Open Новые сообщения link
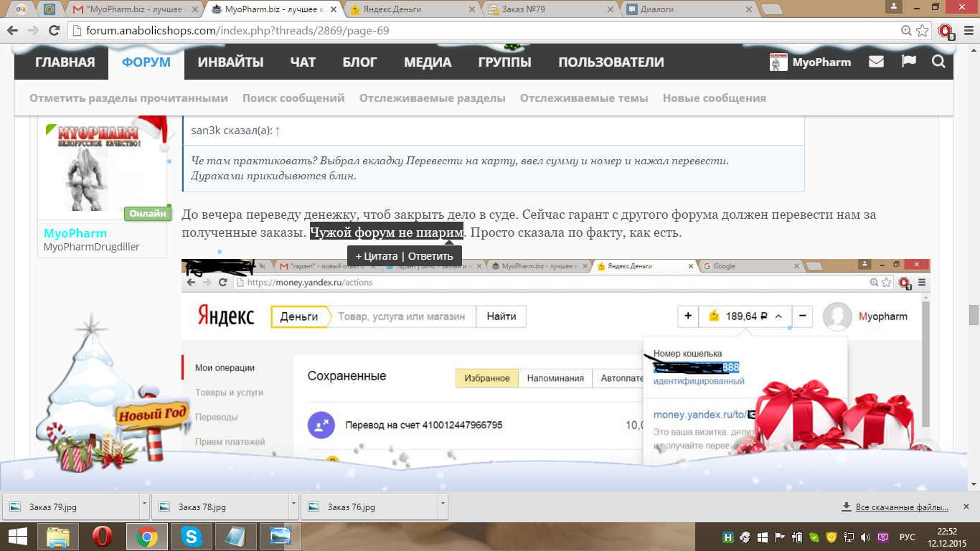 click(x=715, y=98)
